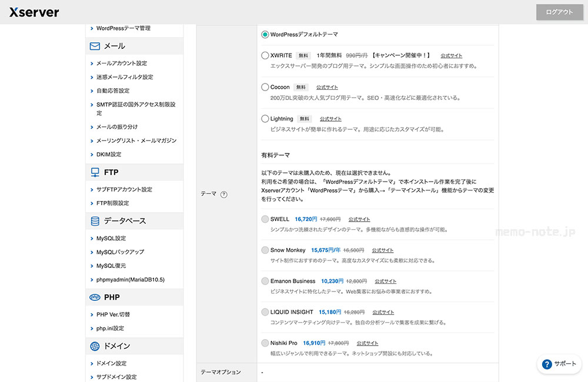Click the Emanon Business price 10,230円
The height and width of the screenshot is (382, 588).
(x=332, y=281)
